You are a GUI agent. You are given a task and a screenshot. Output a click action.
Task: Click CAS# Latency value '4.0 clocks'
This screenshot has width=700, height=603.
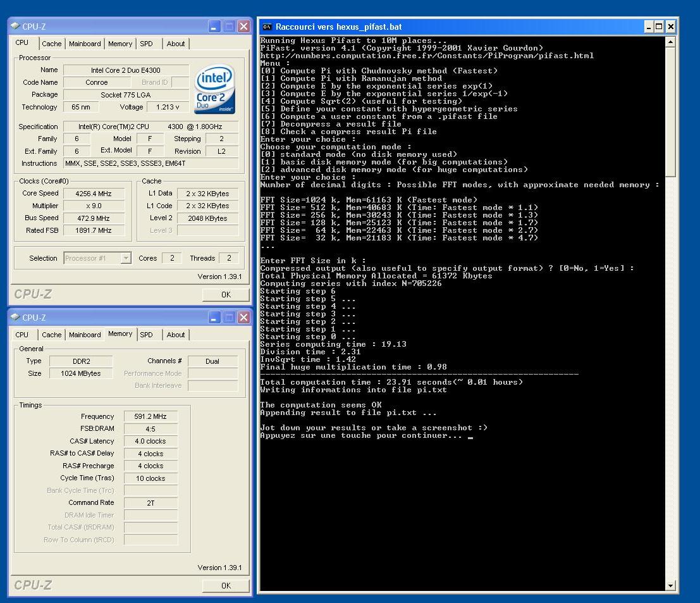coord(151,441)
